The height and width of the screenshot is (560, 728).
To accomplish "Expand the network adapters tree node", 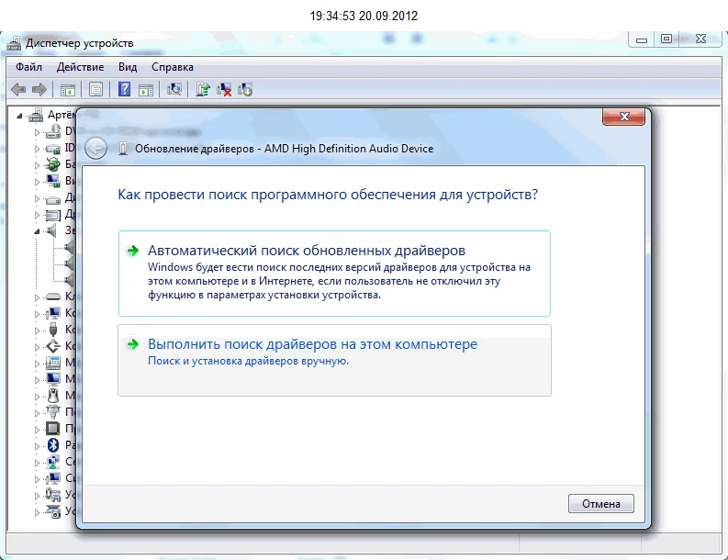I will (37, 463).
